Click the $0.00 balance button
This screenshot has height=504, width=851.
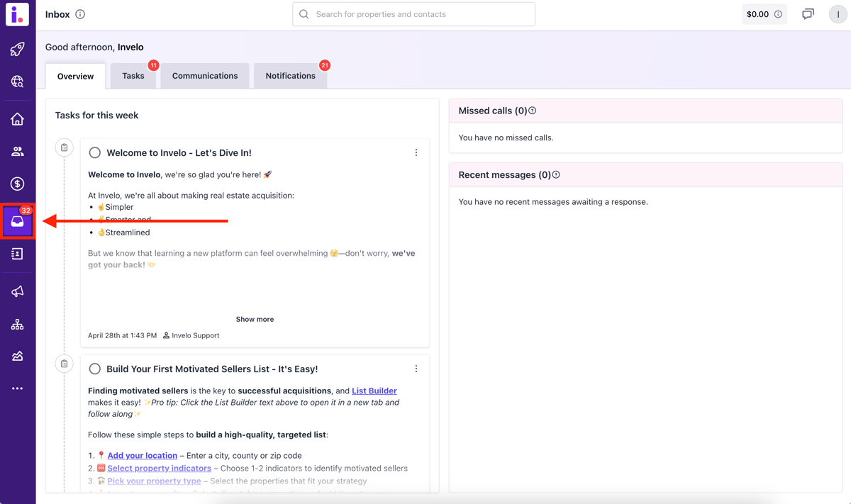point(764,14)
